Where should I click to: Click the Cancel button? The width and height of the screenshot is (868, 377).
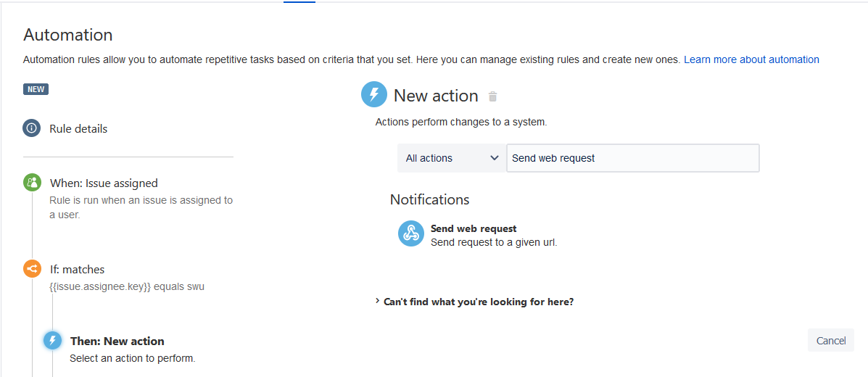831,341
